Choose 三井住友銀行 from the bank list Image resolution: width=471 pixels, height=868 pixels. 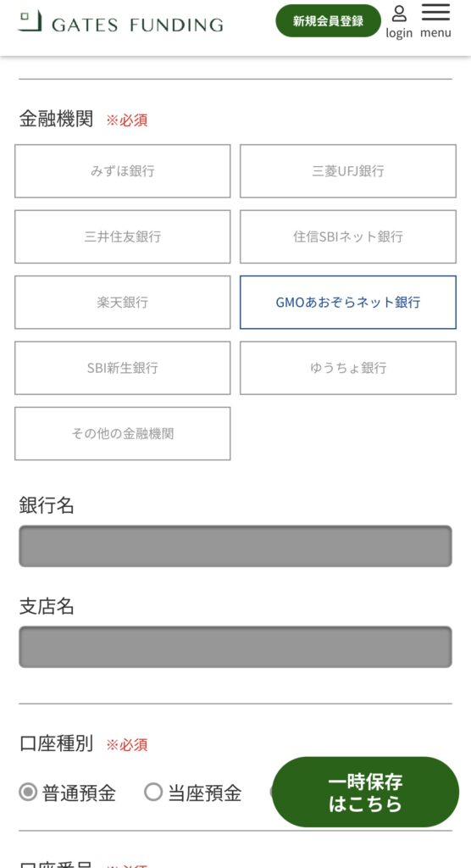pyautogui.click(x=122, y=237)
